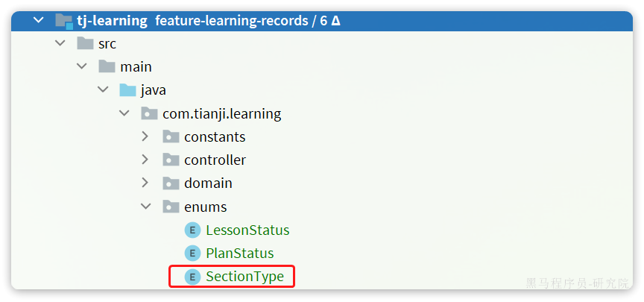Click the blue java source folder icon

click(127, 89)
